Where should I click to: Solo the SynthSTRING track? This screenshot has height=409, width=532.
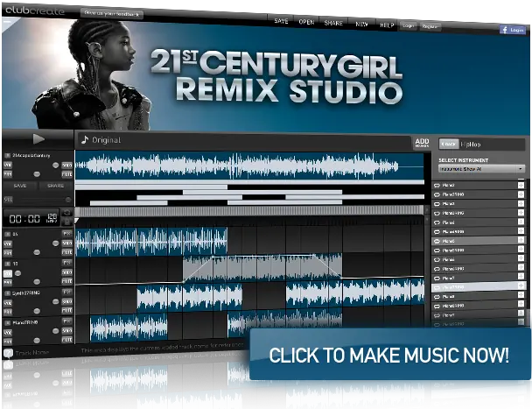pos(66,301)
